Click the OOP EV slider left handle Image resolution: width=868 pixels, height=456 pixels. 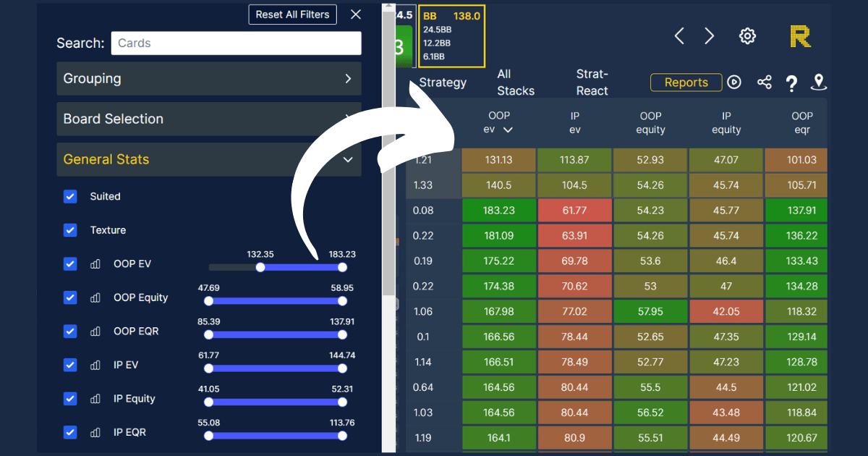260,267
